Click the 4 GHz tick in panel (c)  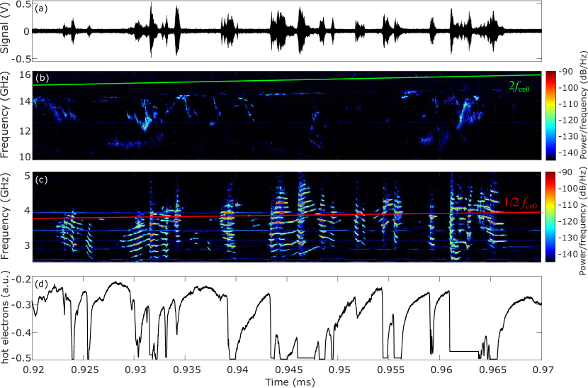point(27,211)
